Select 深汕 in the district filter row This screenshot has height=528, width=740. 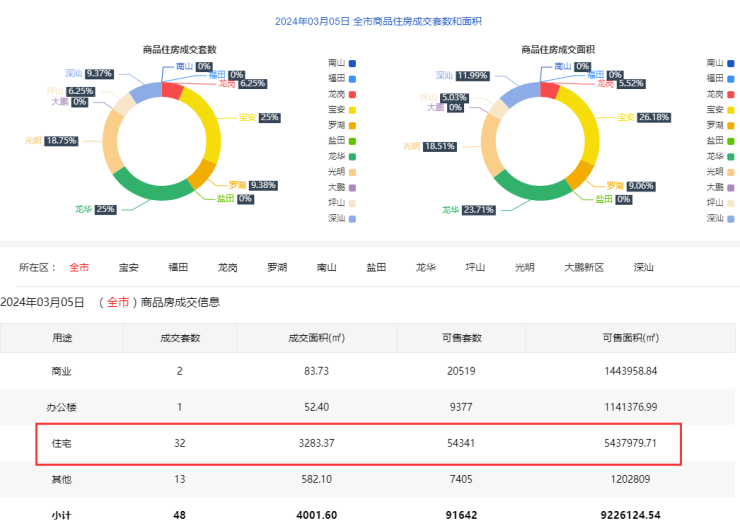tap(643, 267)
